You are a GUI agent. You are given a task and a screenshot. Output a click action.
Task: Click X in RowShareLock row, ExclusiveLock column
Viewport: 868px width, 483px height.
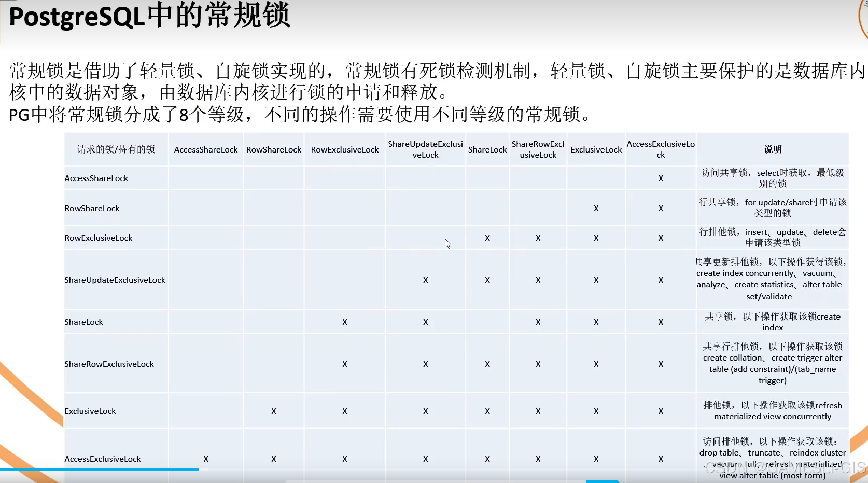pyautogui.click(x=596, y=209)
